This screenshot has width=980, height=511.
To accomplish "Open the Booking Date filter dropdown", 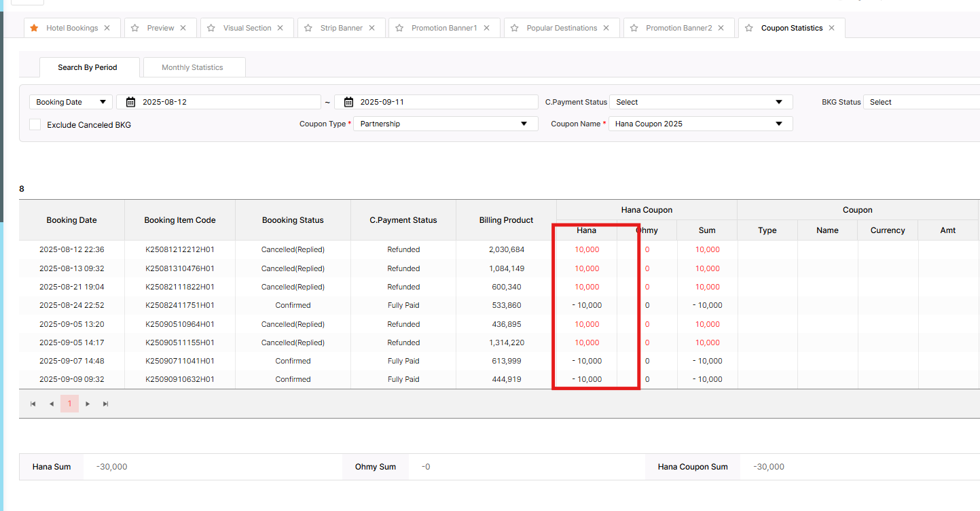I will 71,102.
